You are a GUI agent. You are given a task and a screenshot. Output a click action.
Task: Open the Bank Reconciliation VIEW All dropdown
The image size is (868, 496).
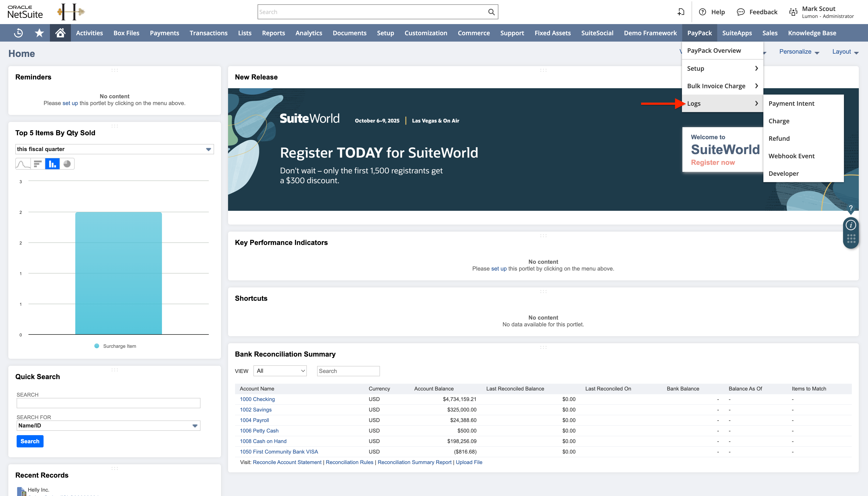pos(280,371)
